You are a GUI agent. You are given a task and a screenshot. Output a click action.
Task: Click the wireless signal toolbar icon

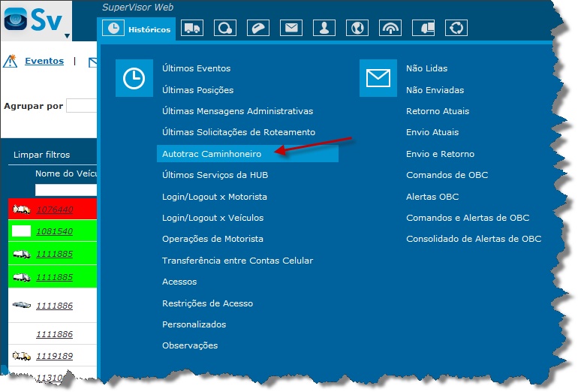pyautogui.click(x=390, y=29)
